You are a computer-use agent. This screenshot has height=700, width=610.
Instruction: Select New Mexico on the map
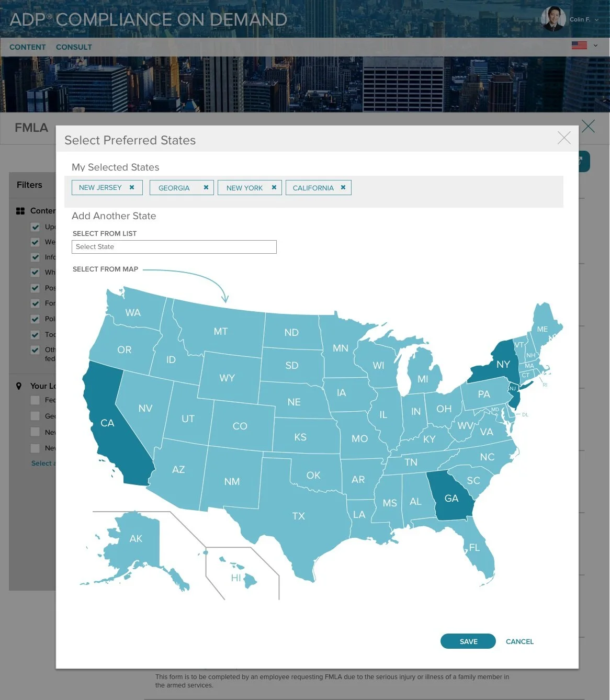coord(232,481)
